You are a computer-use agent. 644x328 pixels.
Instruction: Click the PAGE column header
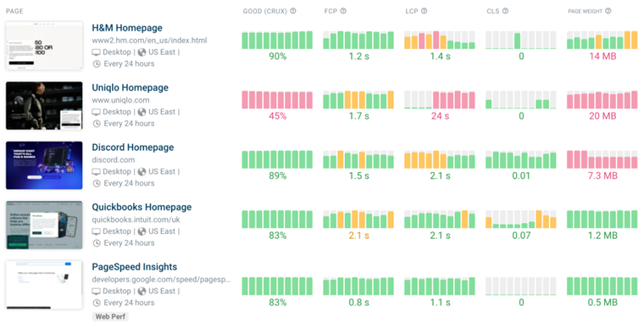[14, 11]
